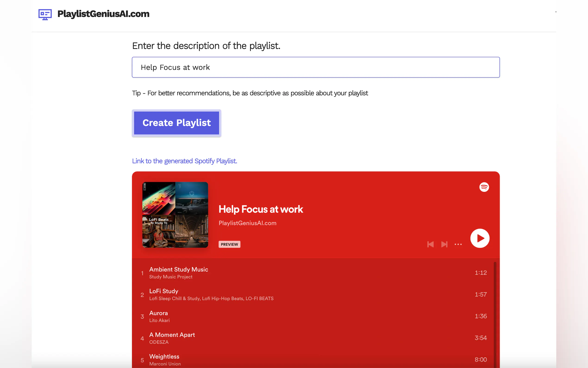Click the Create Playlist button
Viewport: 588px width, 368px height.
pyautogui.click(x=176, y=123)
